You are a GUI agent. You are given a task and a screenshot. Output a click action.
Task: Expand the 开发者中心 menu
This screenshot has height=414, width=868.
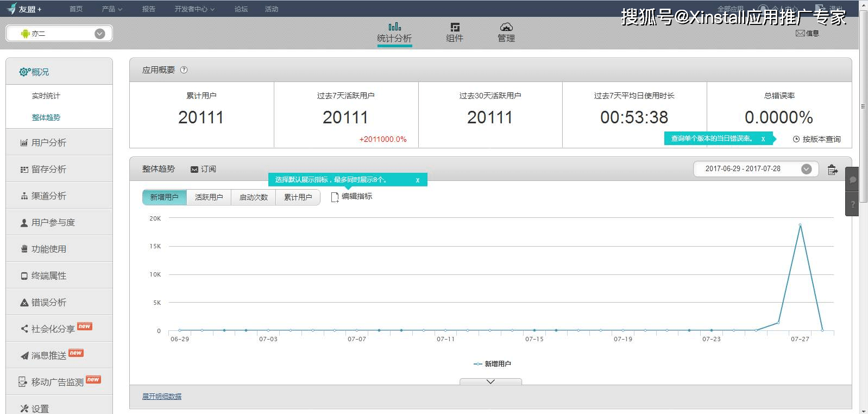pos(194,9)
